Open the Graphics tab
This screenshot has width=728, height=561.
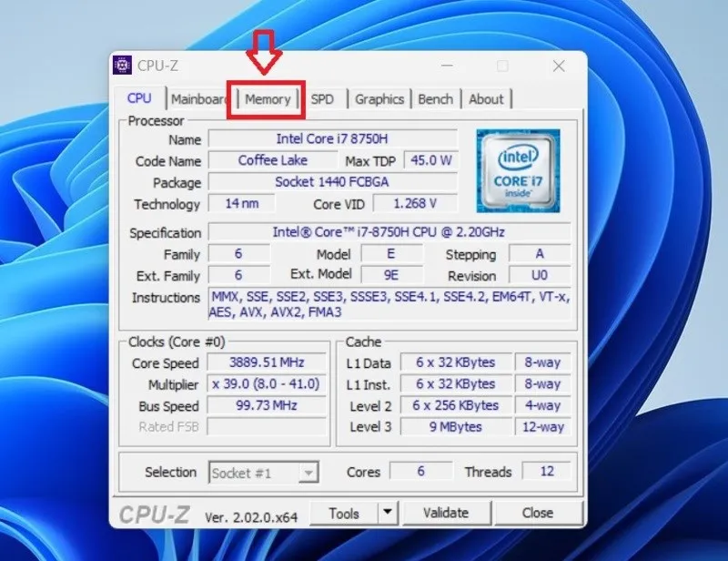pos(379,98)
